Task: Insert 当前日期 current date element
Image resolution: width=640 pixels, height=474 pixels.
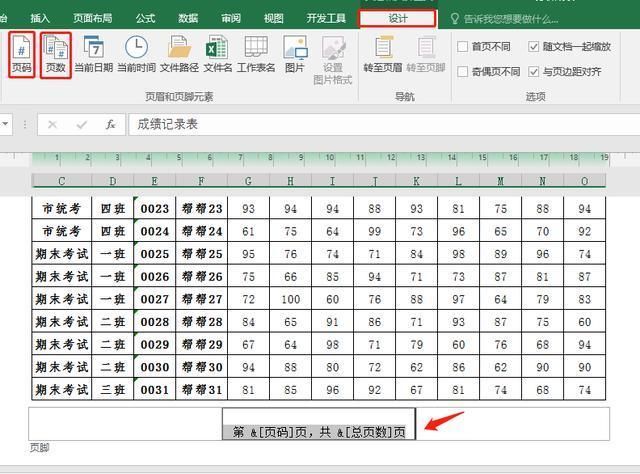Action: [x=94, y=55]
